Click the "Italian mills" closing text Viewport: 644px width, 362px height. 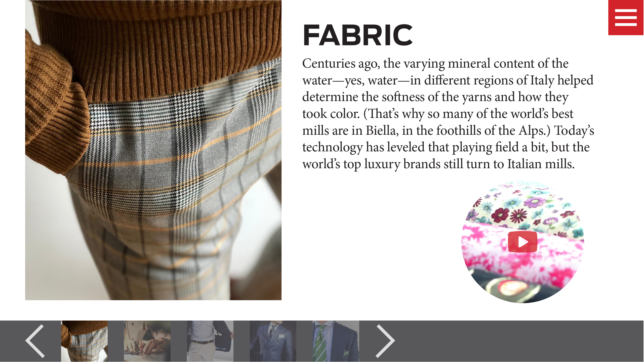click(x=541, y=164)
